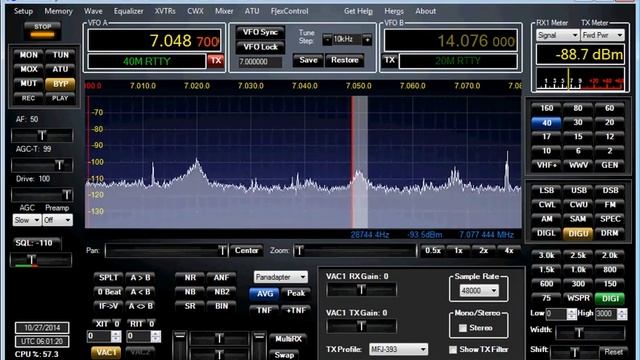
Task: Click the A > B copy button
Action: click(140, 278)
